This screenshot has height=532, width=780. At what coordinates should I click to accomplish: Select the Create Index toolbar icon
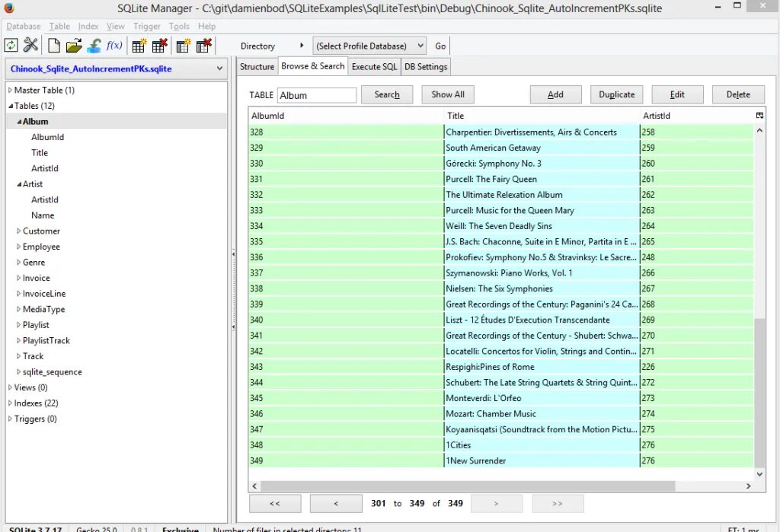[x=183, y=46]
